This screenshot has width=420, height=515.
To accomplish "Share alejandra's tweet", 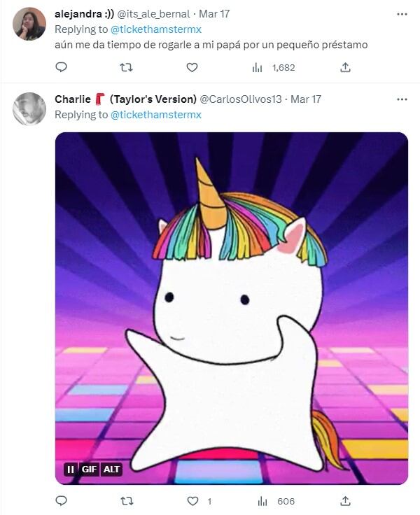I will 345,67.
